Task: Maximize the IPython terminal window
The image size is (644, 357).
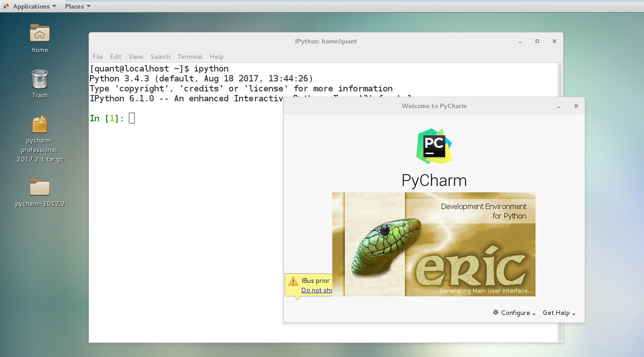Action: (x=537, y=41)
